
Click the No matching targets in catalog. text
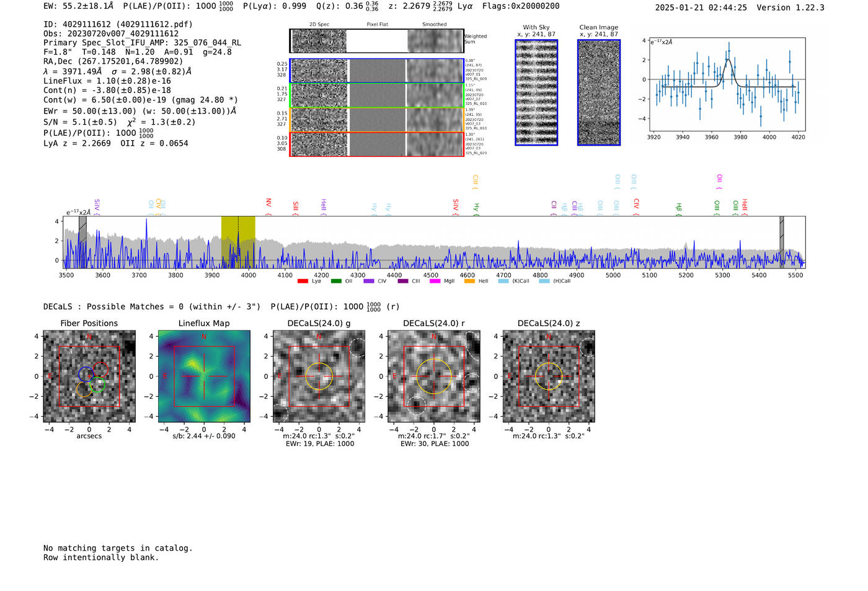tap(118, 548)
